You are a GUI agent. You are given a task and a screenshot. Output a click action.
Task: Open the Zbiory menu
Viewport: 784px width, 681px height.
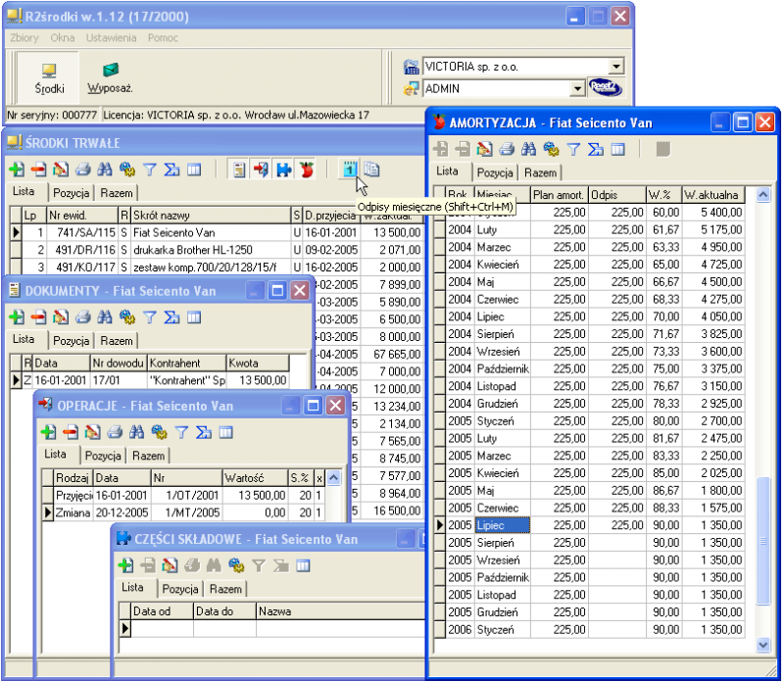[x=24, y=38]
